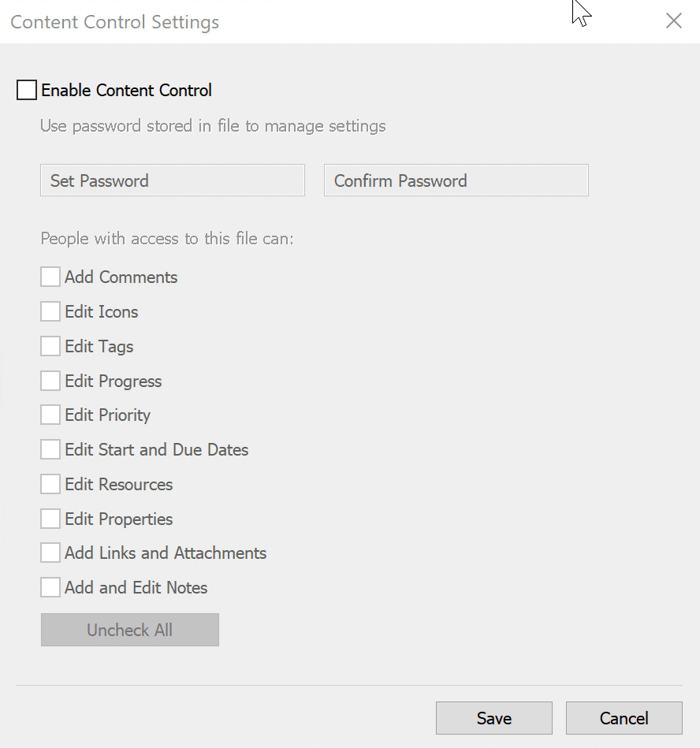Cancel the settings dialog
The image size is (700, 748).
point(624,718)
